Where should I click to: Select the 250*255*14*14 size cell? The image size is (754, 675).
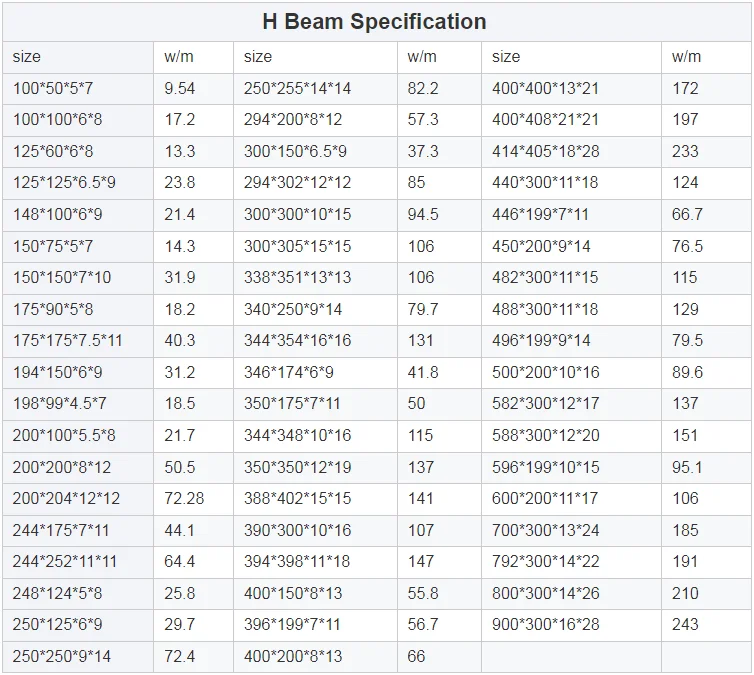point(297,88)
